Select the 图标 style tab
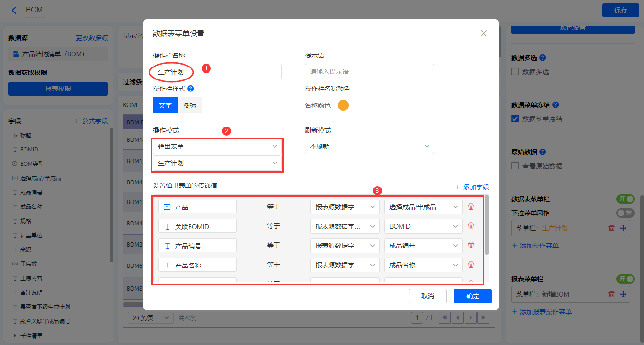 190,105
